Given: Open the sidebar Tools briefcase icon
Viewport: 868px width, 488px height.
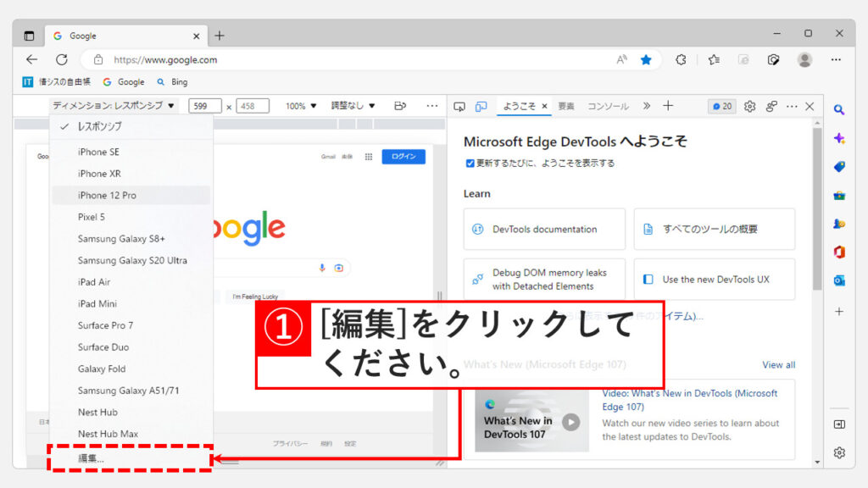Looking at the screenshot, I should [x=839, y=196].
